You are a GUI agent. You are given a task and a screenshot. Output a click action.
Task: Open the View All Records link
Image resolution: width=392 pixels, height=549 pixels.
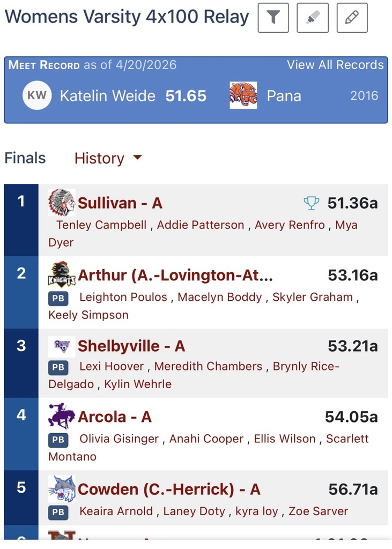335,65
